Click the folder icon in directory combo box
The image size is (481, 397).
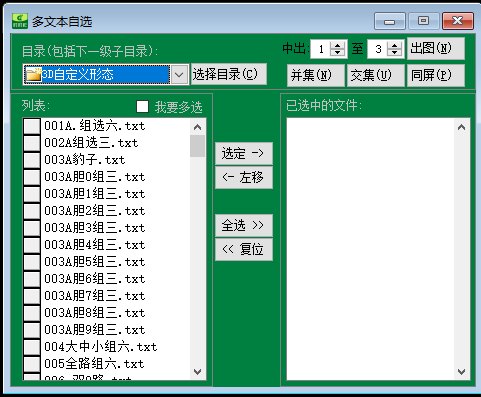click(x=34, y=74)
